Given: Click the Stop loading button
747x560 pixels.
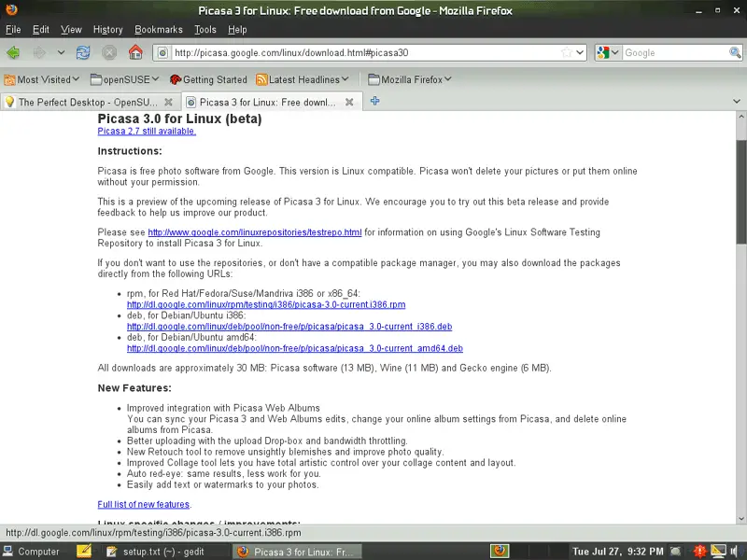Looking at the screenshot, I should pos(109,52).
